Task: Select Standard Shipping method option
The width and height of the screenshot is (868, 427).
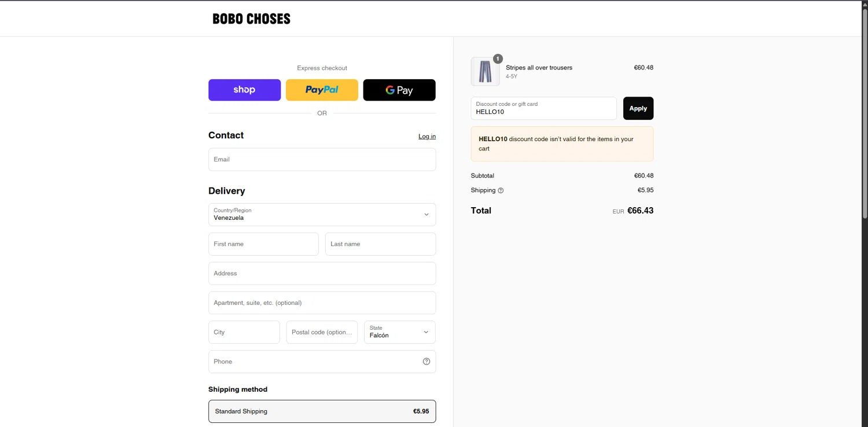Action: coord(322,411)
